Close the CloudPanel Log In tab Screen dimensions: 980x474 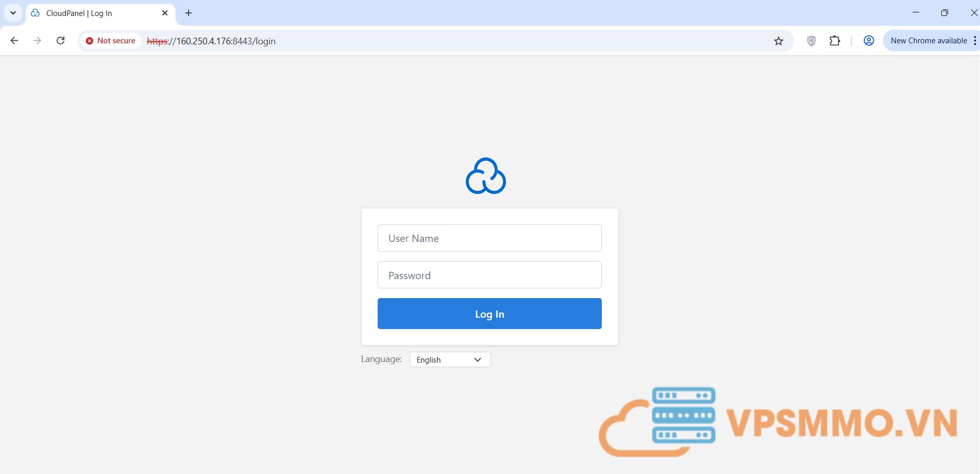(x=165, y=13)
